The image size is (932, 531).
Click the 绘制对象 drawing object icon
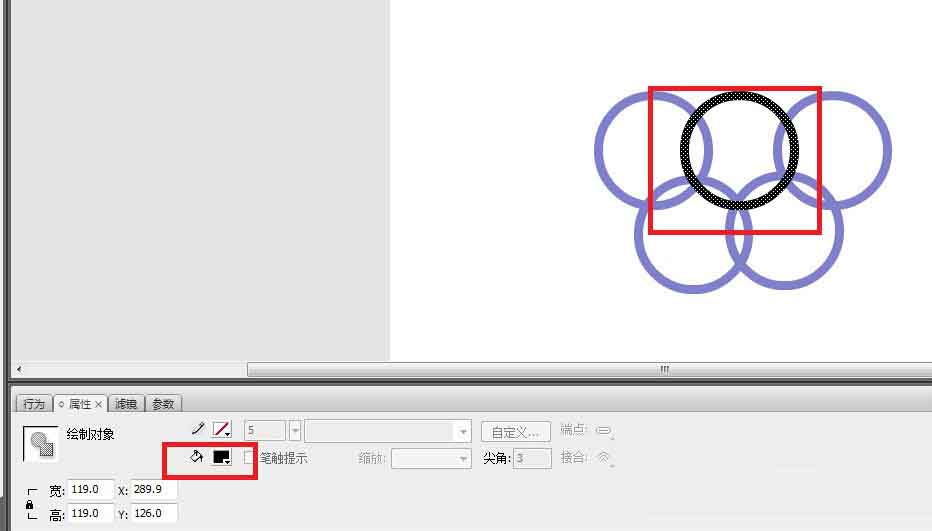coord(41,444)
